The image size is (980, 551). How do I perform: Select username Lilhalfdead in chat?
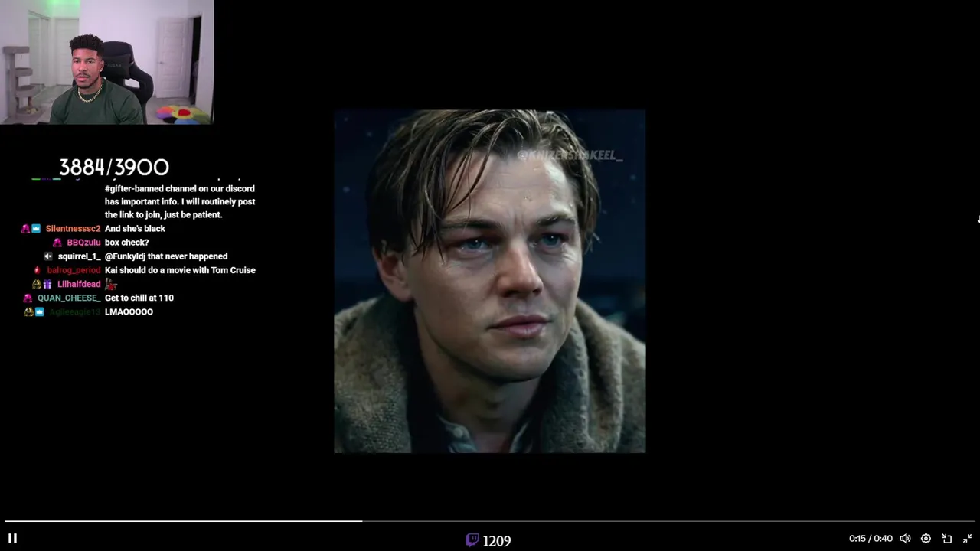(x=79, y=284)
